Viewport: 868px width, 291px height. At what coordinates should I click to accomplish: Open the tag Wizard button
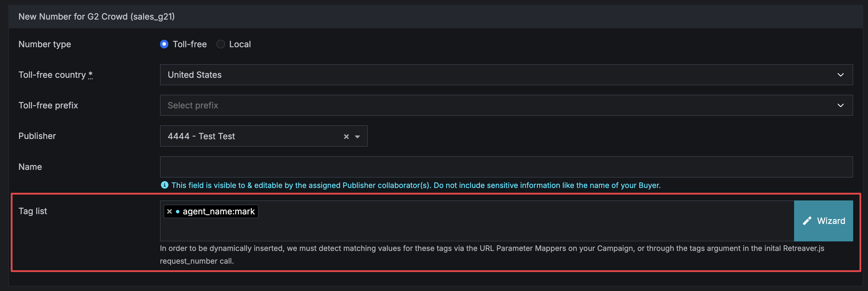(823, 221)
